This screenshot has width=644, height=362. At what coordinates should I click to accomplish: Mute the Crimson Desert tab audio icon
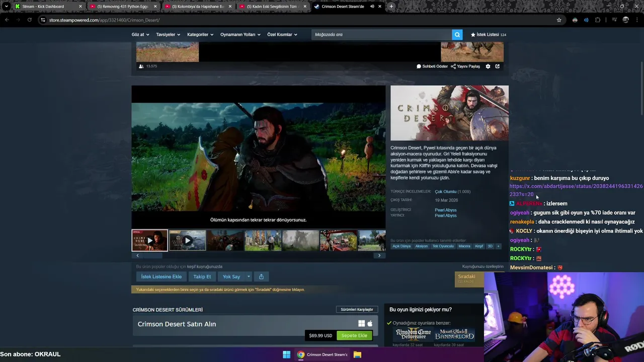tap(372, 7)
